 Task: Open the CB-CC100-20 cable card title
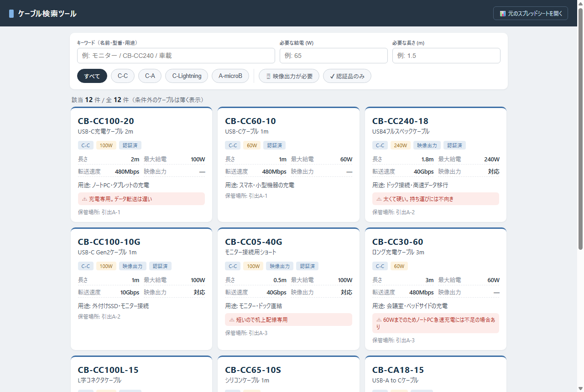point(106,121)
